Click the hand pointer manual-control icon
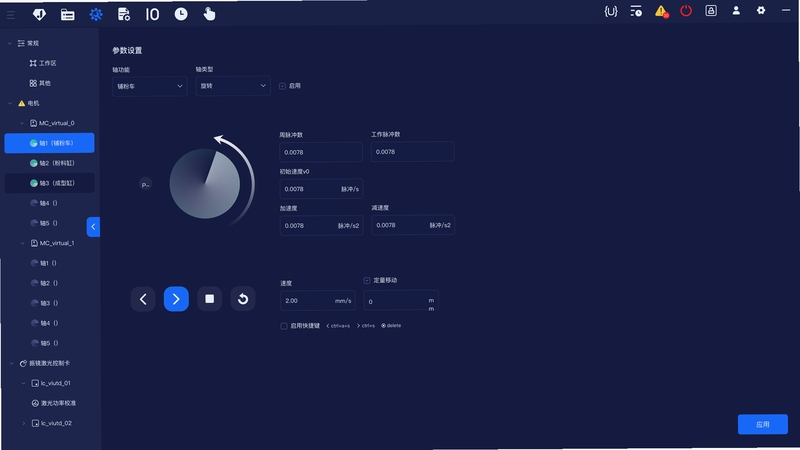 tap(209, 14)
